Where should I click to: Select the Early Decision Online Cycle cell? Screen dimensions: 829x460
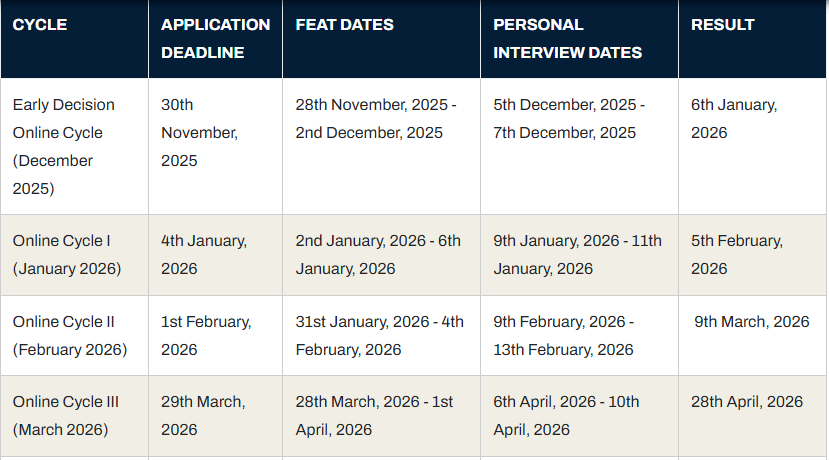coord(65,146)
